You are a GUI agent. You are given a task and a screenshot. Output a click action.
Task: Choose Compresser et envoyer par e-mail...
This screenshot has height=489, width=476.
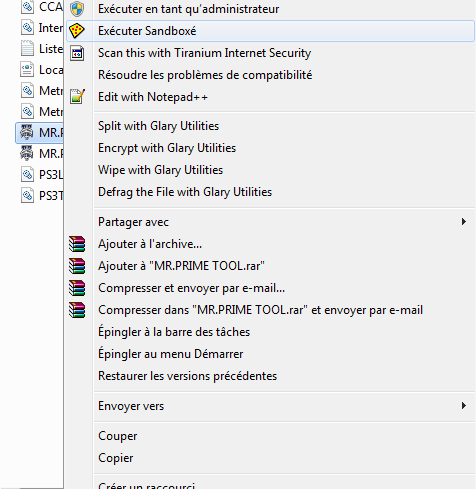coord(191,288)
